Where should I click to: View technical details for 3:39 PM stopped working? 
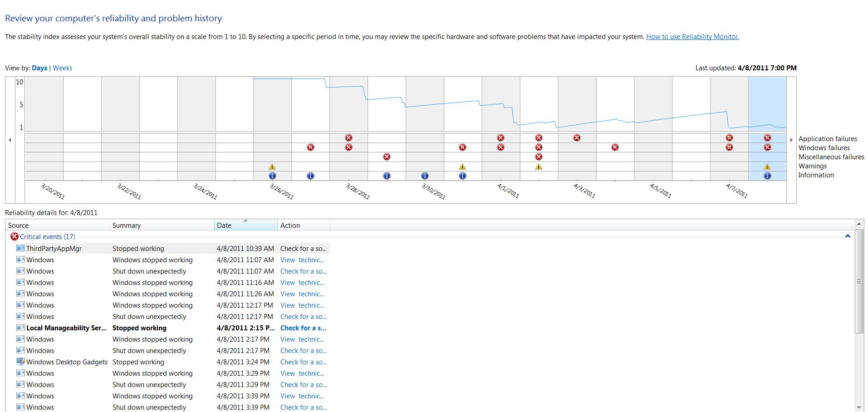(x=302, y=396)
